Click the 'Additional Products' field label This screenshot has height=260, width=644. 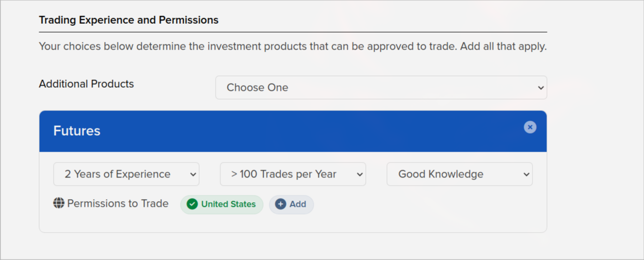[86, 84]
